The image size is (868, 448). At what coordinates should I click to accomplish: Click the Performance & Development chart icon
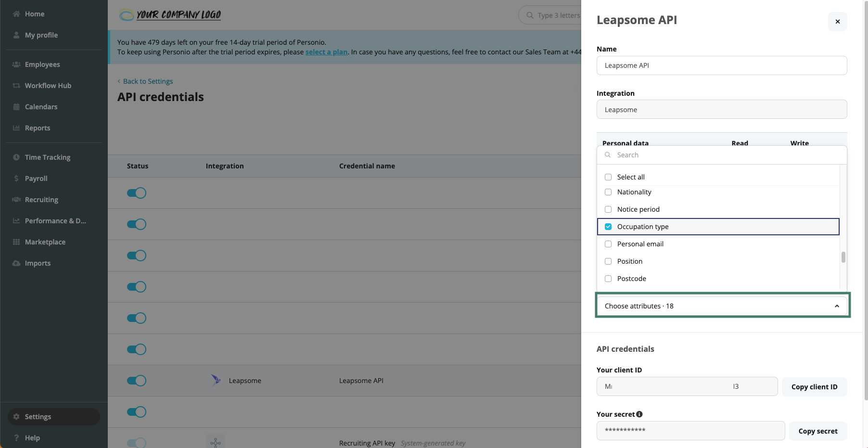click(x=16, y=221)
